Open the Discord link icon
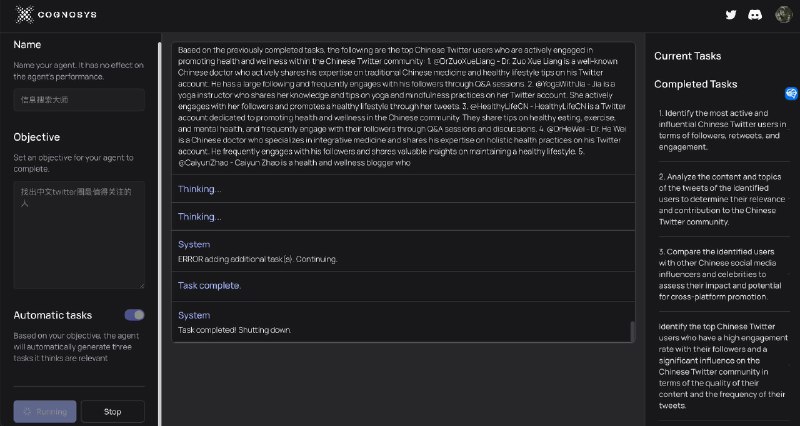800x426 pixels. [753, 15]
